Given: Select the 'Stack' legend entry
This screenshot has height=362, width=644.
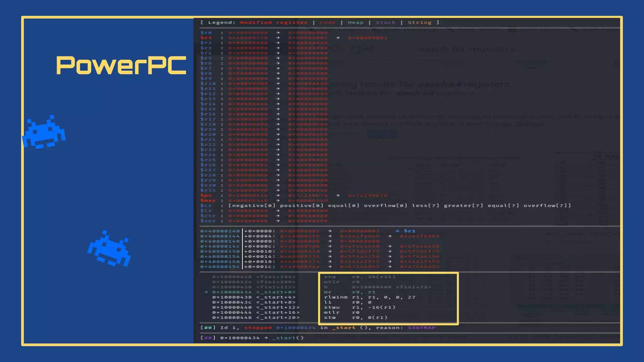Looking at the screenshot, I should 386,23.
